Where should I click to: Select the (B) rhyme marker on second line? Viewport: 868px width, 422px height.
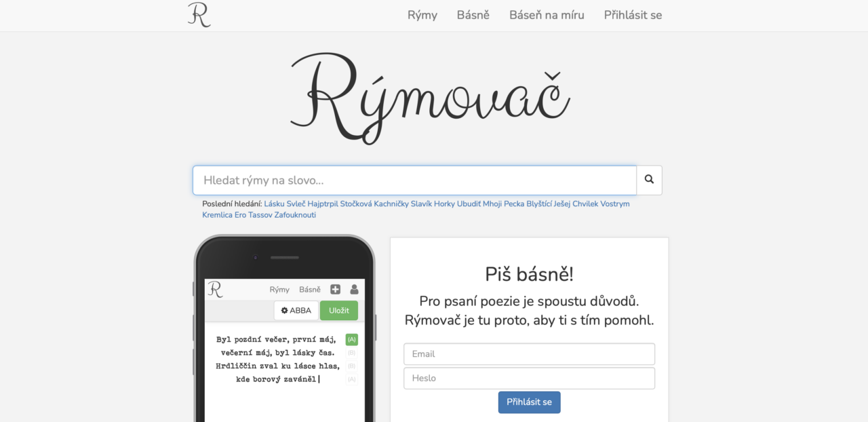[351, 352]
